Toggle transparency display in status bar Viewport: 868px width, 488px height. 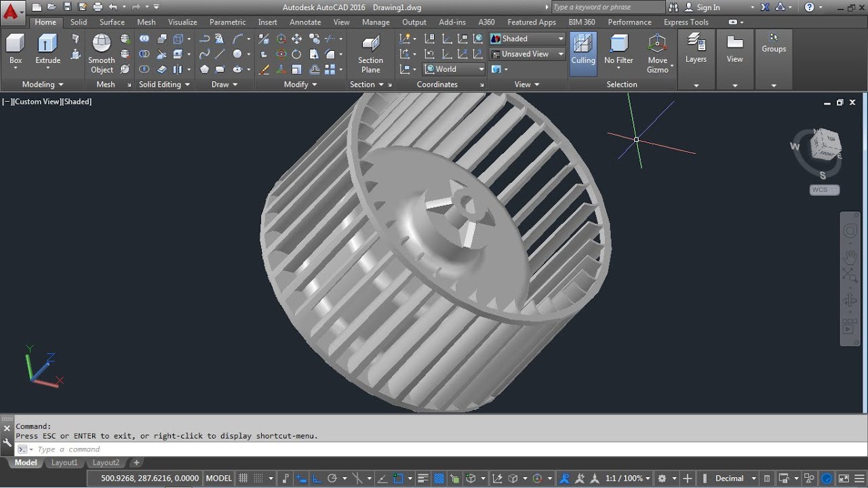point(439,478)
